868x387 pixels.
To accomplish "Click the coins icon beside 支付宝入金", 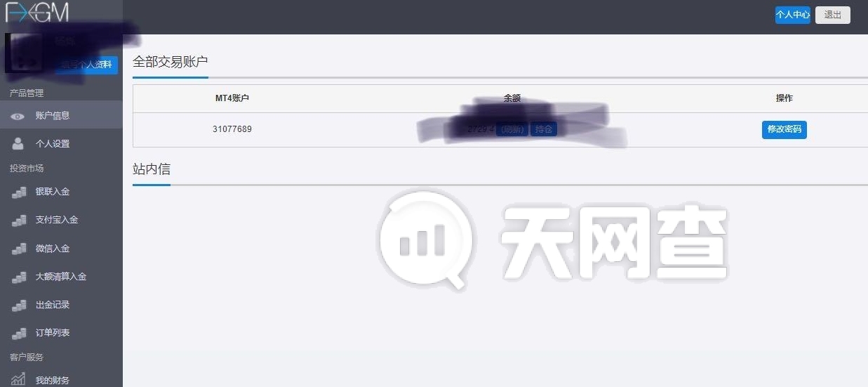I will [x=19, y=220].
